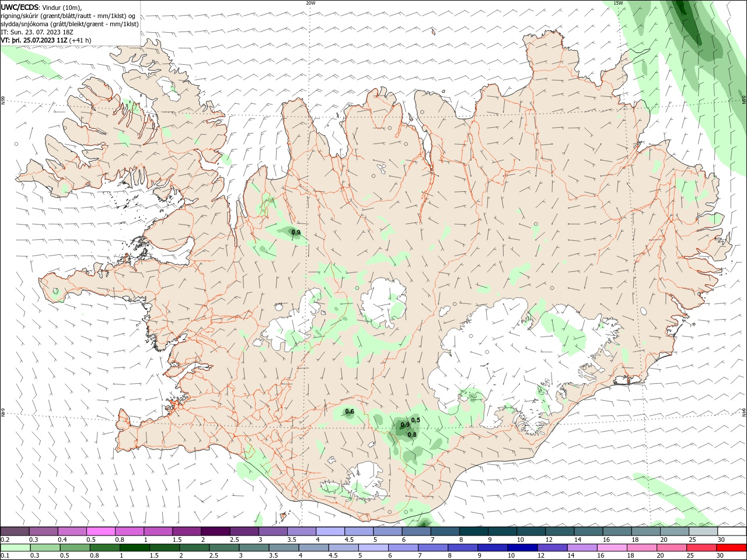747x560 pixels.
Task: Click the pink 18–20 rain legend swatch
Action: [642, 548]
